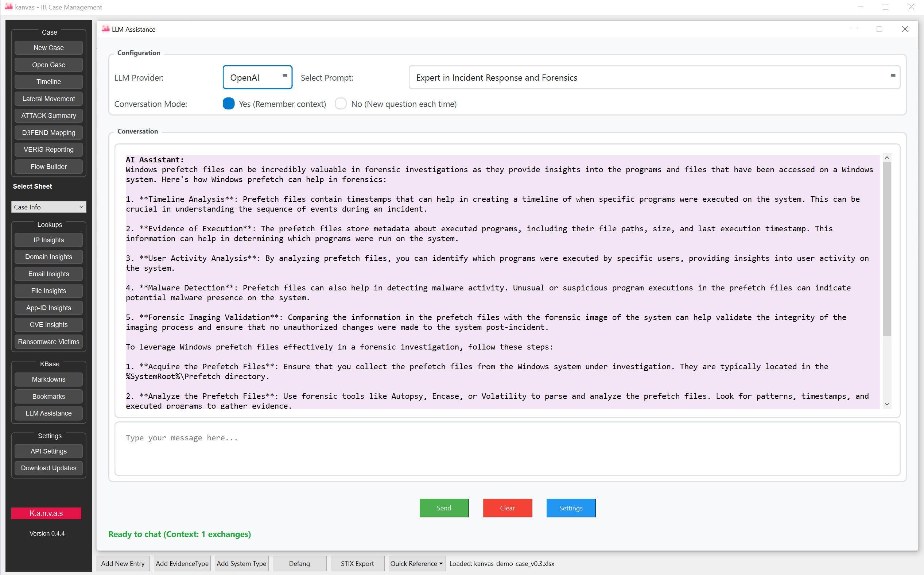The height and width of the screenshot is (575, 924).
Task: Open the LLM Provider OpenAI dropdown
Action: click(257, 78)
